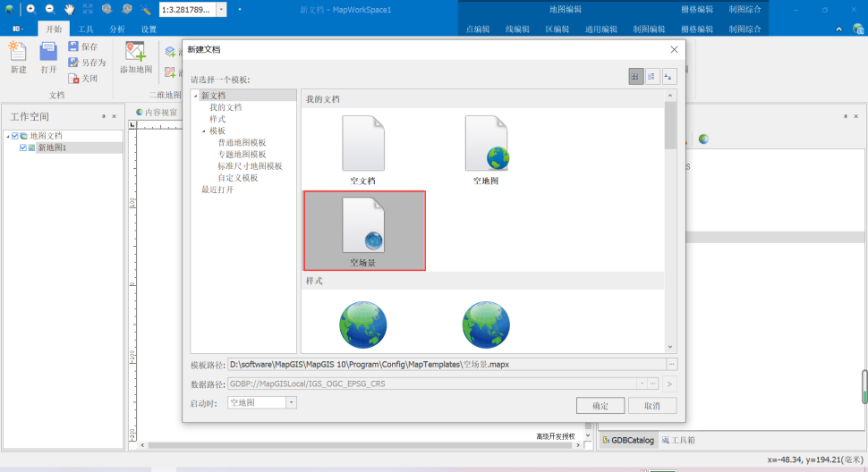This screenshot has height=472, width=868.
Task: Browse data path with ellipsis button
Action: click(x=652, y=383)
